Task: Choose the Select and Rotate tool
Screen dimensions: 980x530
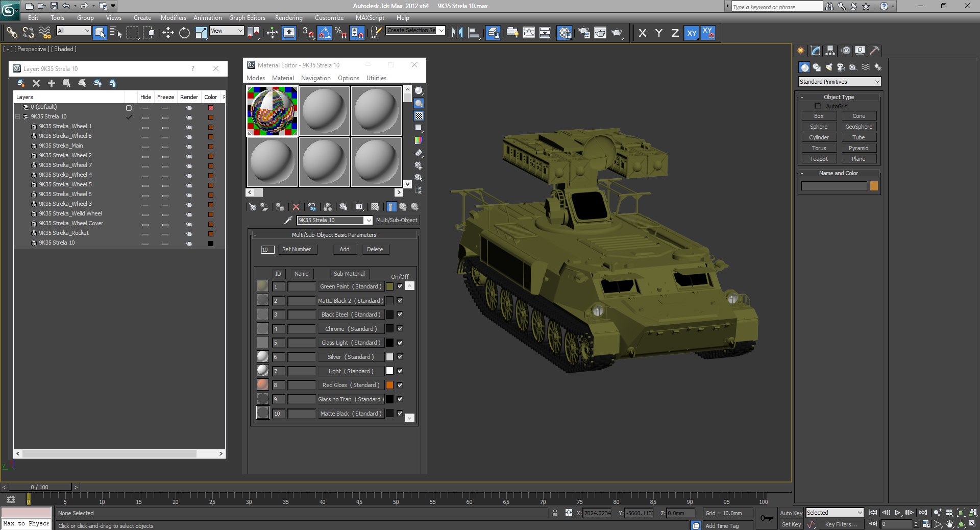Action: click(184, 33)
